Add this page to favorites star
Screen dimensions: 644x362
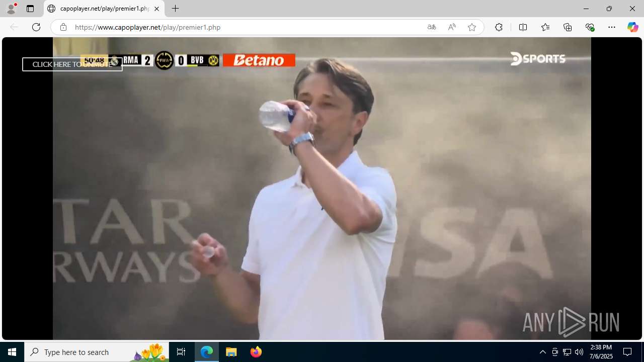click(472, 27)
